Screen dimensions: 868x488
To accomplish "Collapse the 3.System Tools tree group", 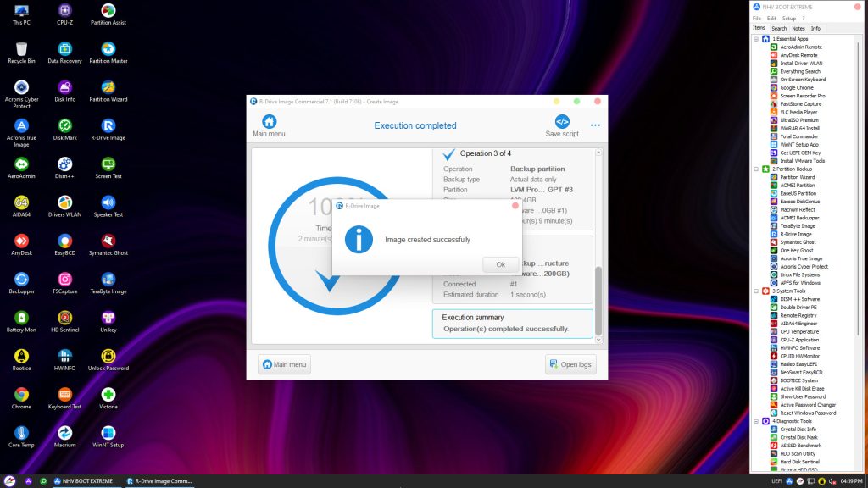I will pyautogui.click(x=756, y=291).
